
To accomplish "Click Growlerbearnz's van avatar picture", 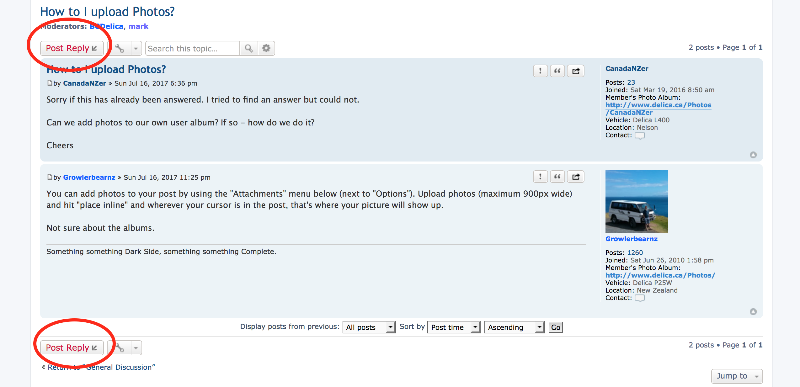I will (x=636, y=201).
